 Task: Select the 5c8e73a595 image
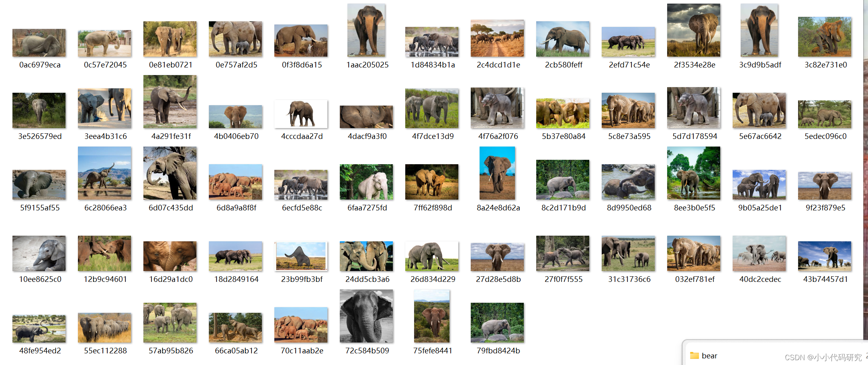point(628,110)
